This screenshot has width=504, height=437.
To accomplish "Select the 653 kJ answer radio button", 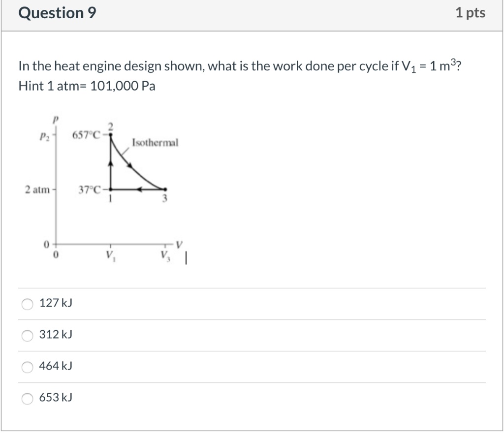I will coord(27,398).
